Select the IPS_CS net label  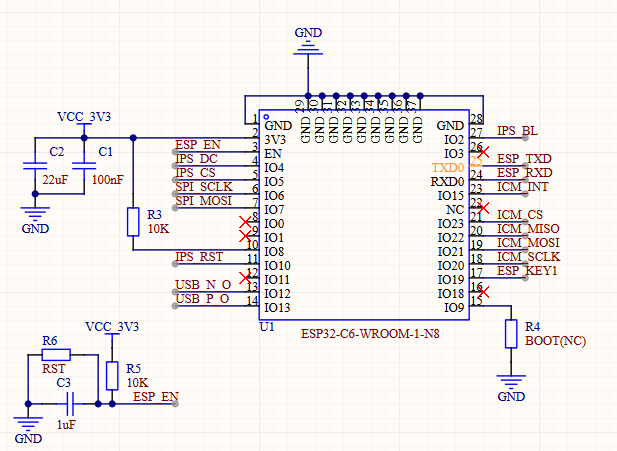196,173
